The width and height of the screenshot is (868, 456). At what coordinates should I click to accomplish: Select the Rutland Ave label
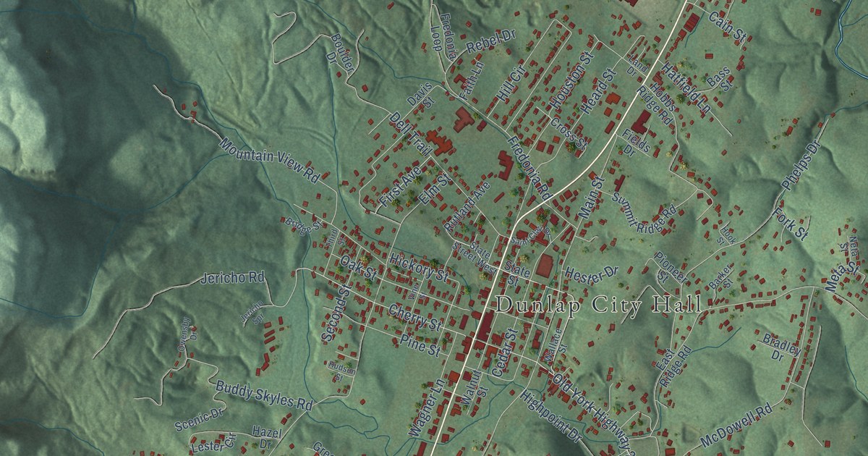coord(467,206)
